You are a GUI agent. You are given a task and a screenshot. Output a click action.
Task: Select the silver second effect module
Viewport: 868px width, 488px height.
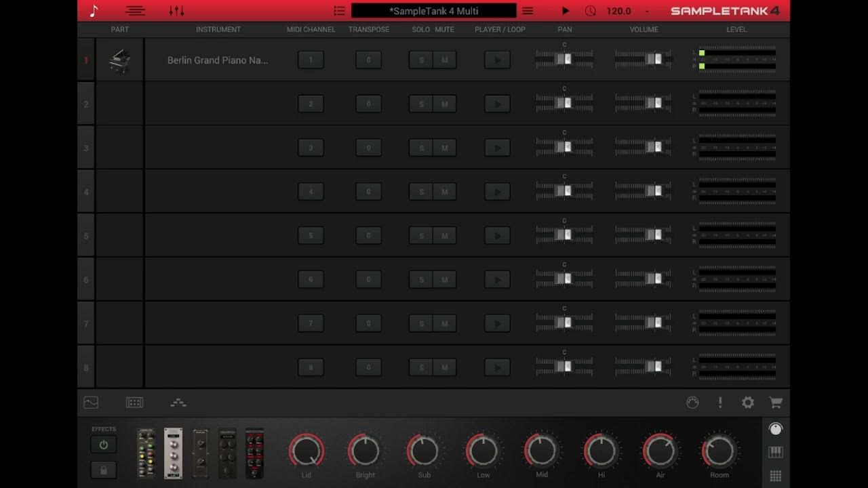[x=173, y=453]
